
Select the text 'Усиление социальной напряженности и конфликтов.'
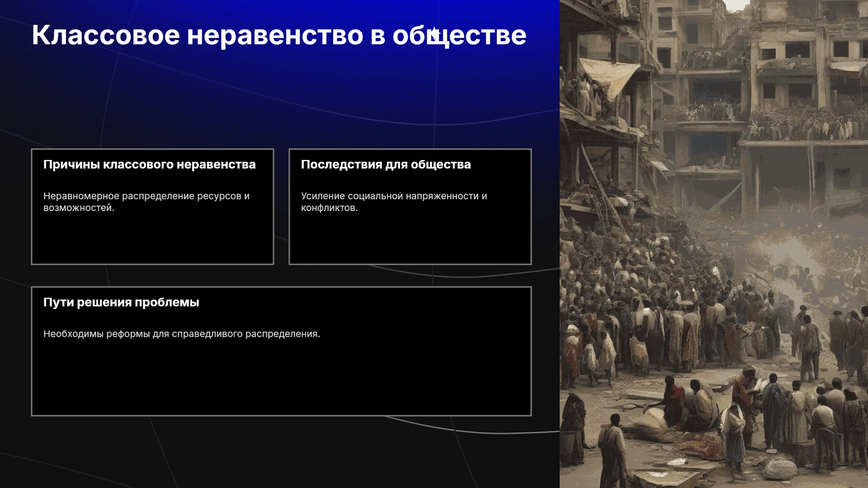coord(394,202)
